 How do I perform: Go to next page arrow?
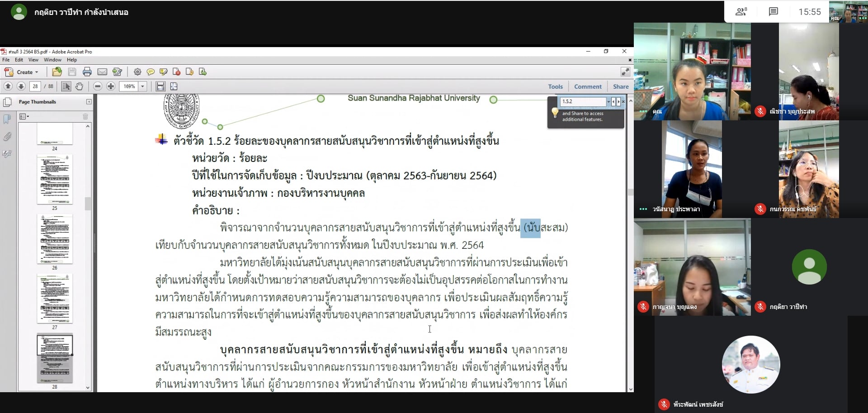[x=21, y=86]
